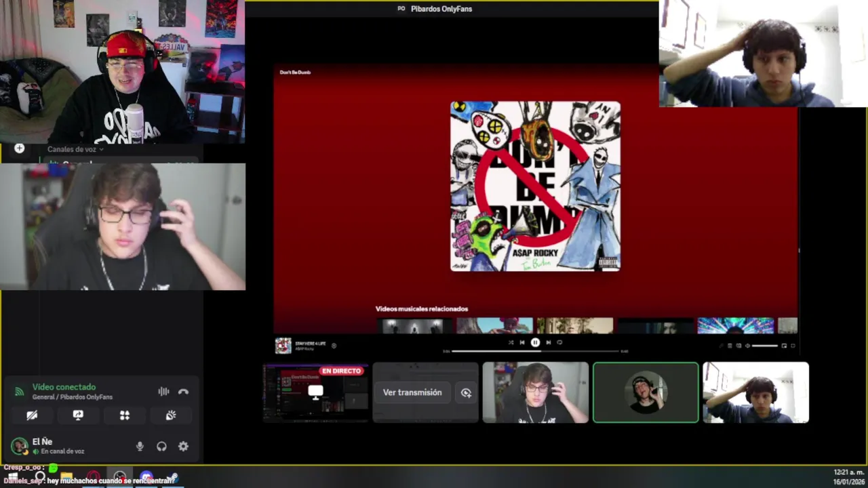
Task: Click the multistream icon beside Ver transmisión
Action: [466, 392]
